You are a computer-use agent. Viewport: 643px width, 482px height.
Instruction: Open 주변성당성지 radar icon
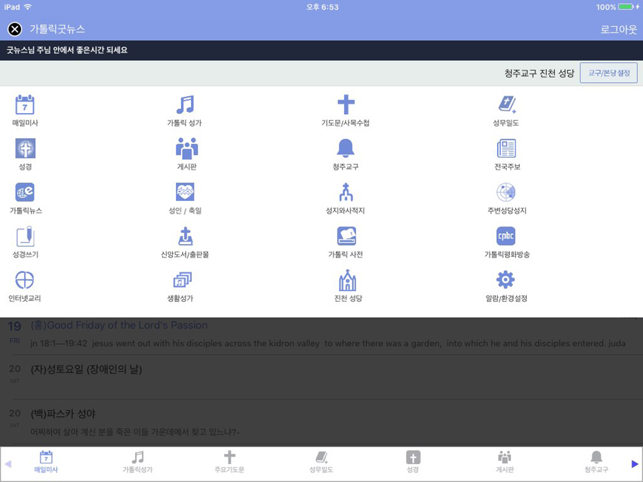coord(506,192)
